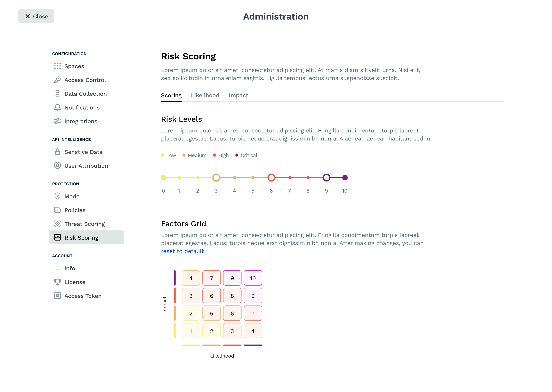Select the Scoring tab
This screenshot has width=552, height=392.
171,95
